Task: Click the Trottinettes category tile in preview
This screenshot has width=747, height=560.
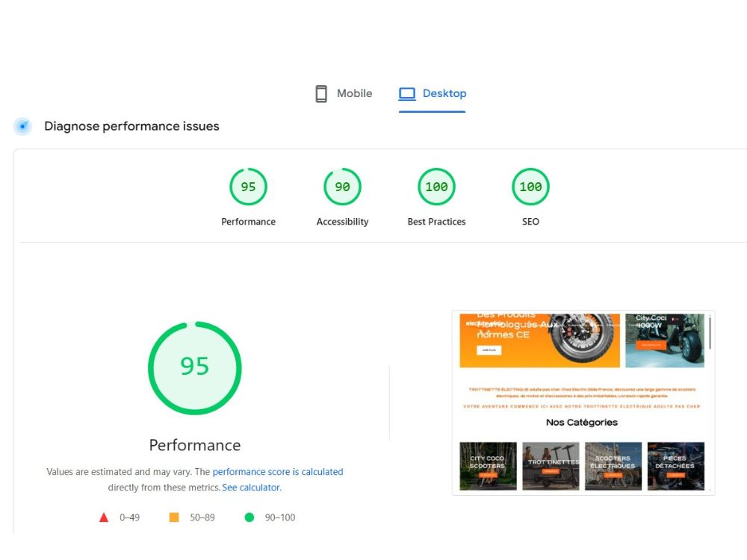Action: pos(551,466)
